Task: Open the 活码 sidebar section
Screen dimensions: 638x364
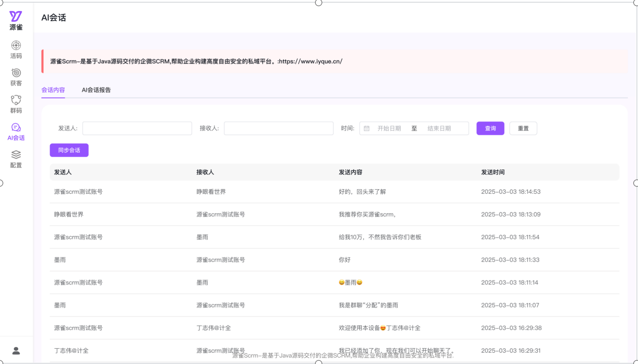Action: pos(16,50)
